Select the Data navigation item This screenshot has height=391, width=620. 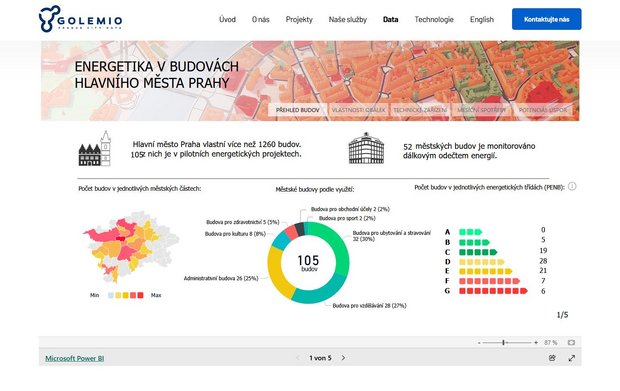tap(390, 19)
